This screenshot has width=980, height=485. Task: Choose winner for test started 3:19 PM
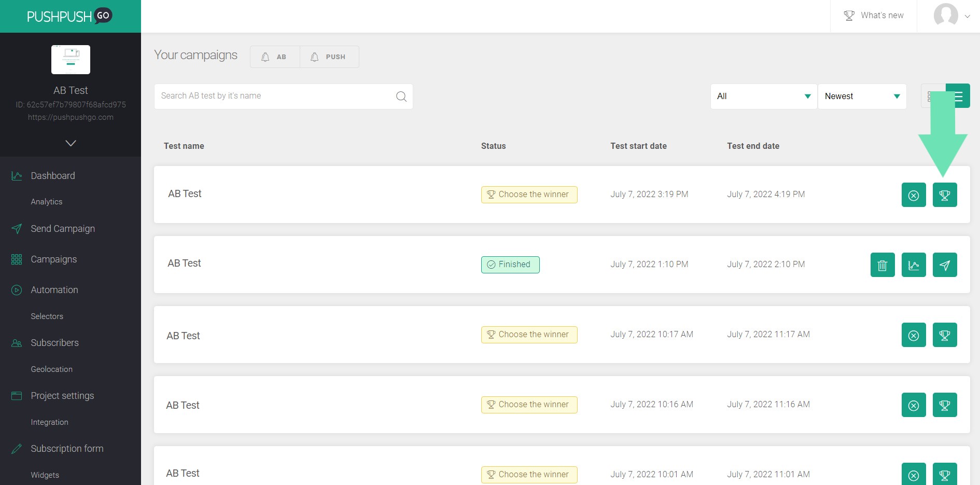[945, 195]
